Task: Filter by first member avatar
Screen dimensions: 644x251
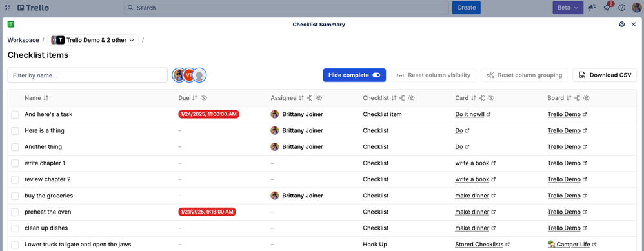Action: (178, 75)
